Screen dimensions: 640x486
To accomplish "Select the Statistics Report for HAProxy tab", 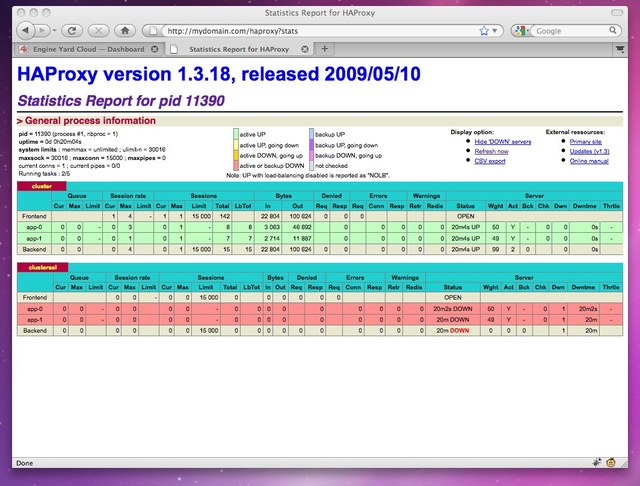I will pyautogui.click(x=240, y=48).
